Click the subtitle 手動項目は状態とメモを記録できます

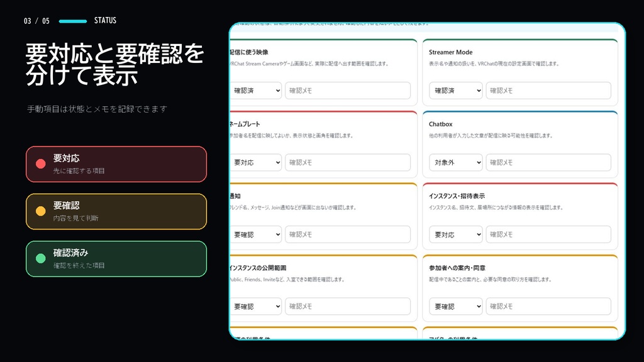(x=97, y=109)
